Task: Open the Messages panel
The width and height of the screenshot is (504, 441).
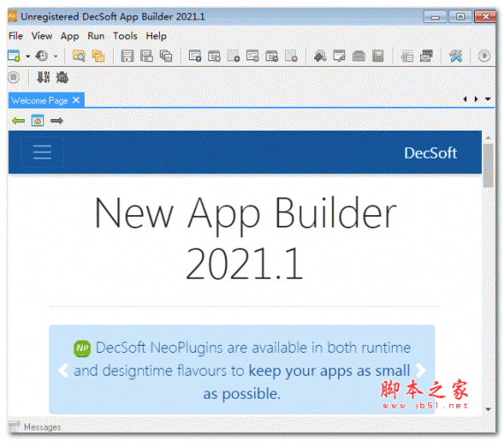Action: click(x=34, y=427)
